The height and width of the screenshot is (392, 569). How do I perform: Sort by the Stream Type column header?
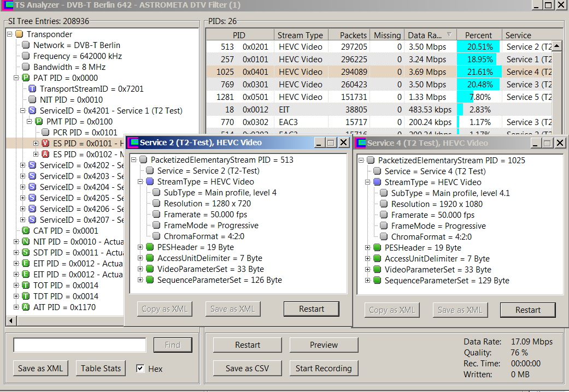click(301, 35)
